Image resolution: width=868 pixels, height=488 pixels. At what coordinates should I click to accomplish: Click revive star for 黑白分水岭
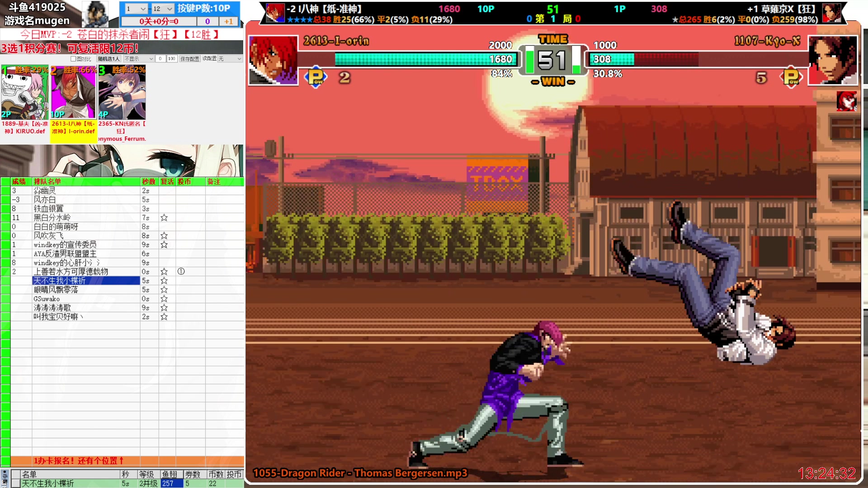tap(164, 218)
